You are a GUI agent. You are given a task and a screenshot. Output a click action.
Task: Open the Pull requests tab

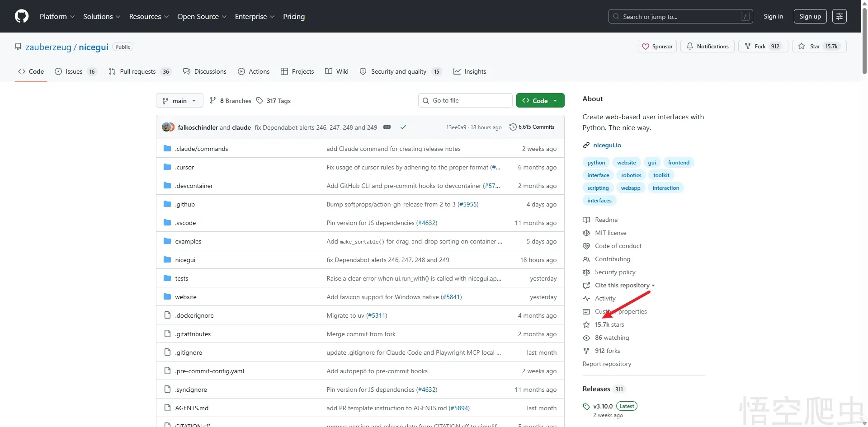[x=139, y=71]
